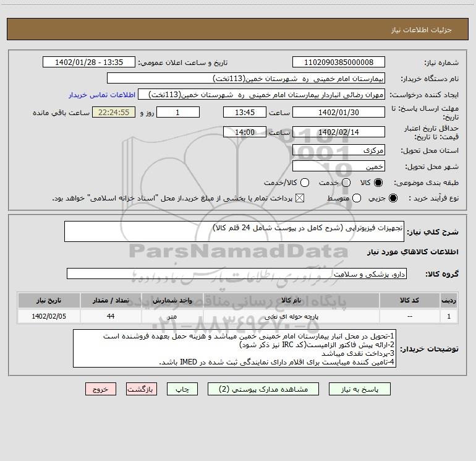
Task: Click the کد کالا column header
Action: [409, 300]
